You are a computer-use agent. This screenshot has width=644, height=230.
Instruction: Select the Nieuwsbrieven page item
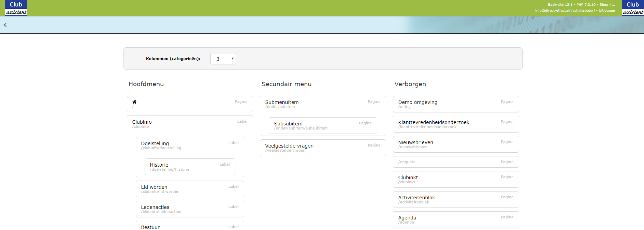(x=415, y=142)
